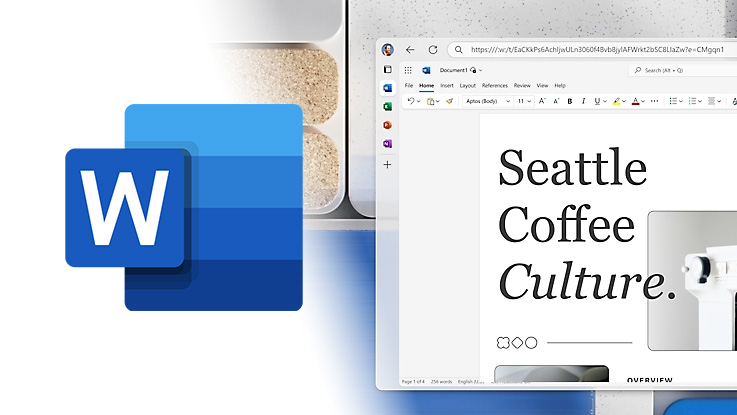The height and width of the screenshot is (415, 737).
Task: Open the View tab
Action: point(542,86)
